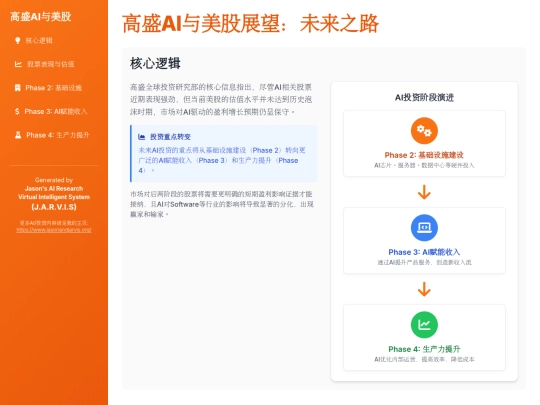Screen dimensions: 540x405
Task: Click the flask icon beside Phase 4 in sidebar
Action: [x=18, y=135]
